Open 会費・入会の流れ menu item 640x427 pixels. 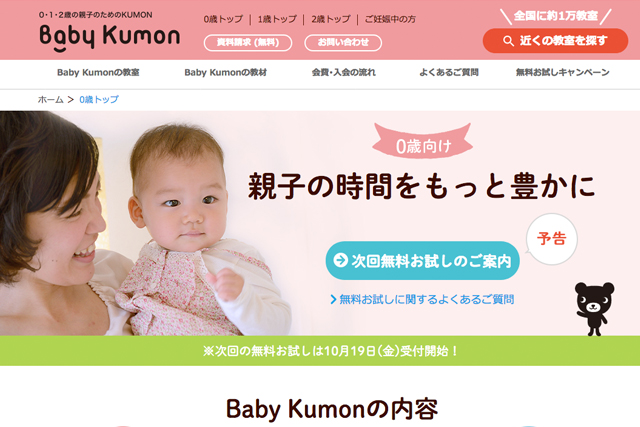pos(344,73)
